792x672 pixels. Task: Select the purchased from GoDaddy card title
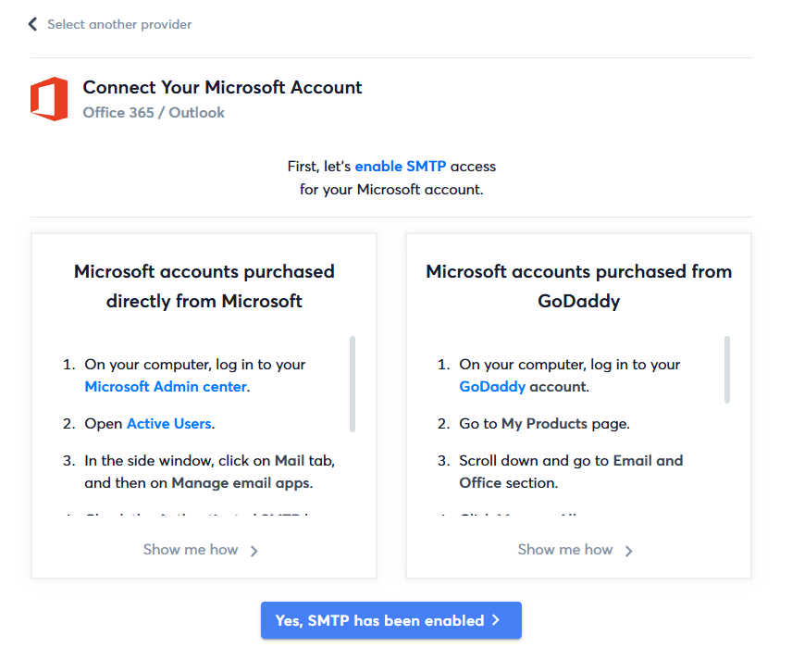(578, 286)
